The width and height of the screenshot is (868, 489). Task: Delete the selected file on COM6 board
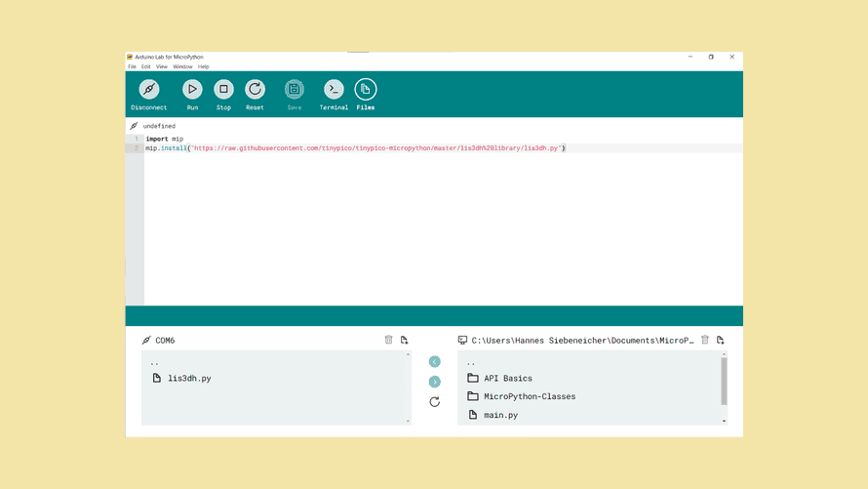389,340
